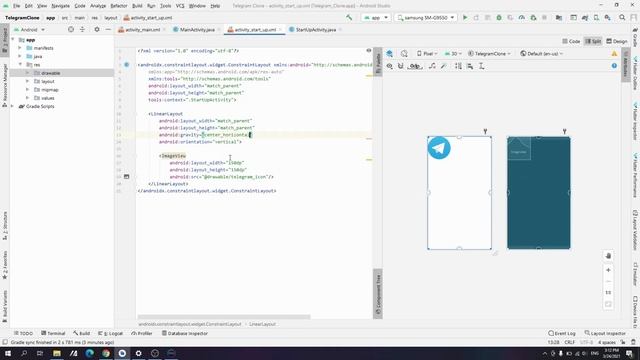Zoom out with minus button in preview

point(608,282)
